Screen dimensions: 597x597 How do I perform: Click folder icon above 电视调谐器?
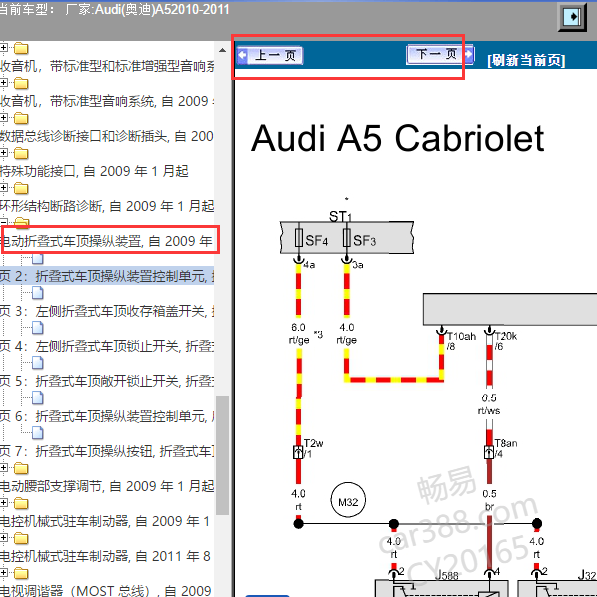[21, 573]
